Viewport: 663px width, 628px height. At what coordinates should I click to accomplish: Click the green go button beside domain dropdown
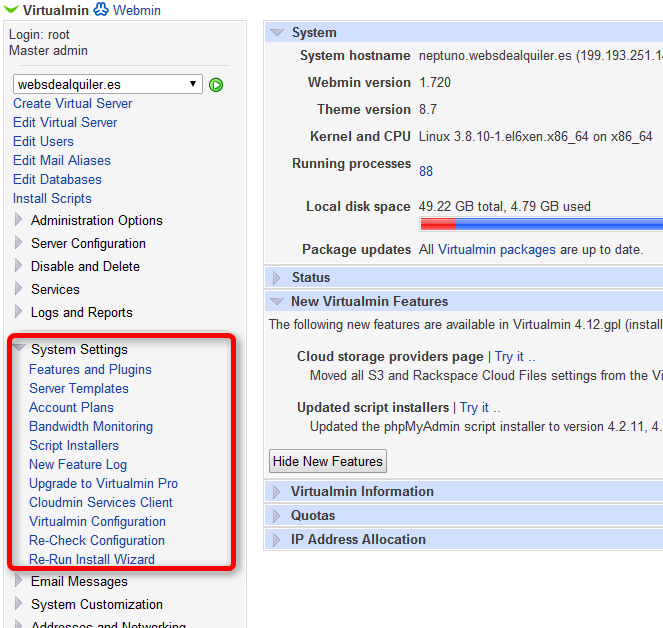click(216, 85)
